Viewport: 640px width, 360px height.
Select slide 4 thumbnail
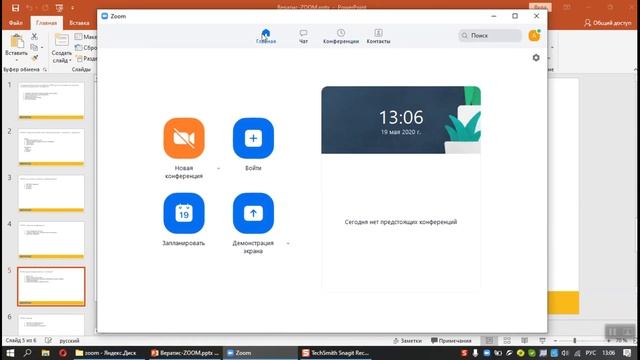click(x=51, y=240)
